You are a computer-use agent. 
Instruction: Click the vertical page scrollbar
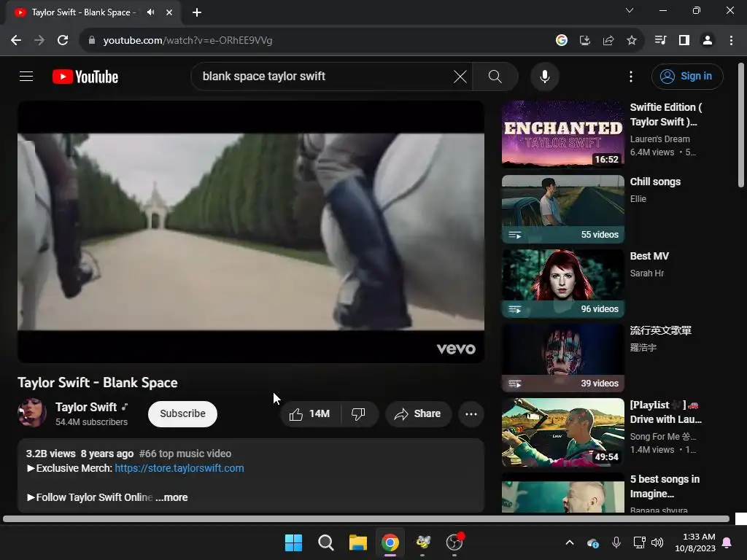[740, 125]
